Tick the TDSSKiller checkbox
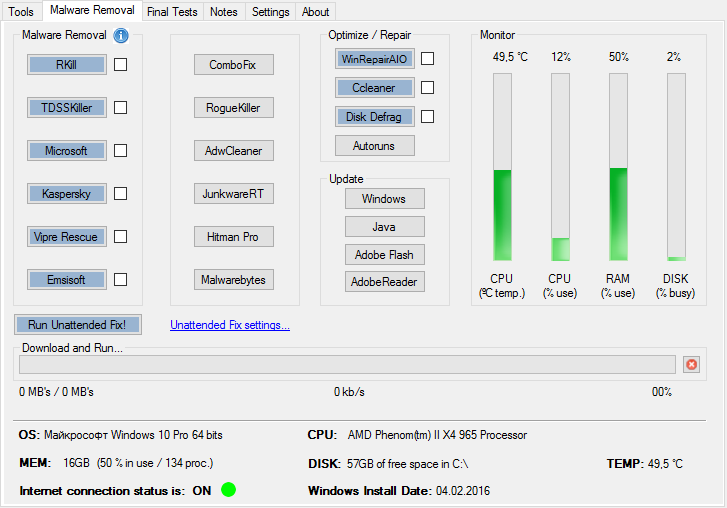The image size is (727, 508). click(x=120, y=108)
